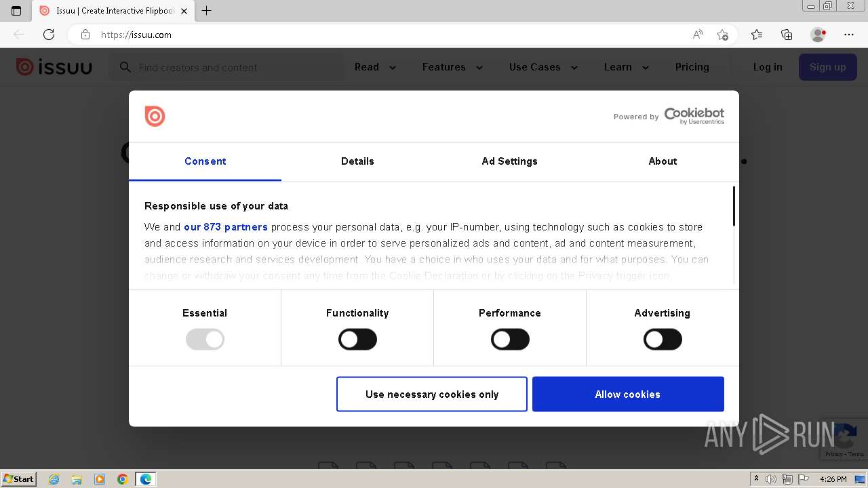Switch to the Consent tab
Viewport: 868px width, 488px height.
pyautogui.click(x=205, y=161)
